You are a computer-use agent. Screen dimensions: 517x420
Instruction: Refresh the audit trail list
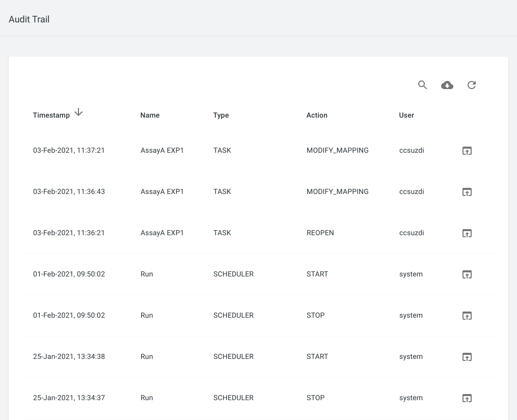pyautogui.click(x=471, y=85)
